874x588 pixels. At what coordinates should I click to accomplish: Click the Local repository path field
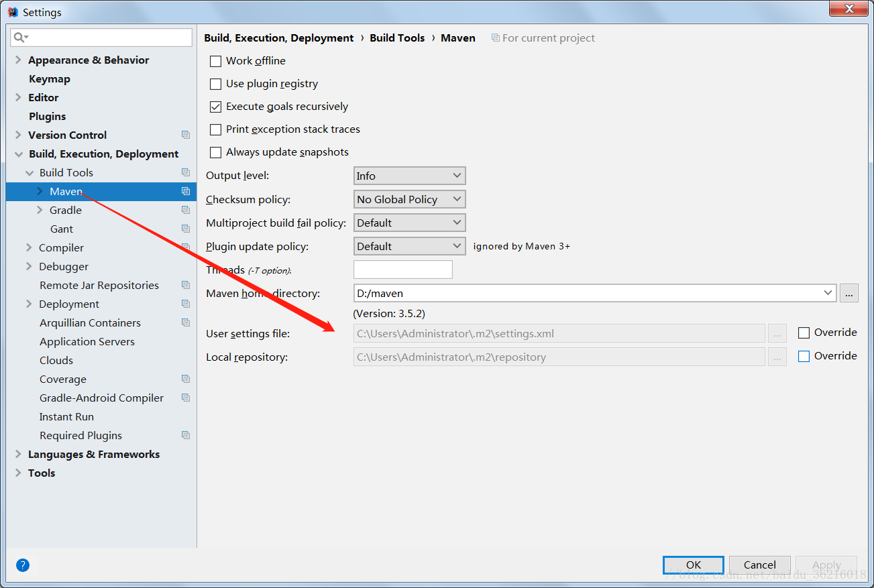[x=559, y=357]
